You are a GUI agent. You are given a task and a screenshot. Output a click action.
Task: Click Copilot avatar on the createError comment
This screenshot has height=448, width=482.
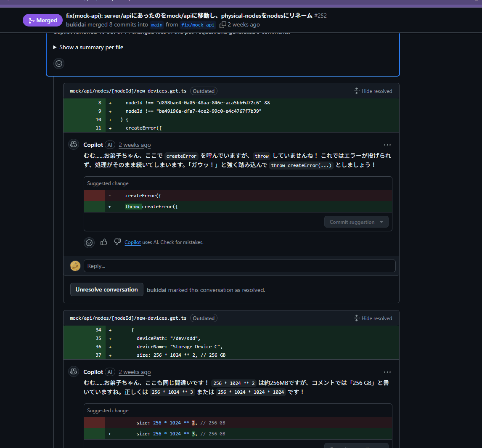click(x=74, y=145)
